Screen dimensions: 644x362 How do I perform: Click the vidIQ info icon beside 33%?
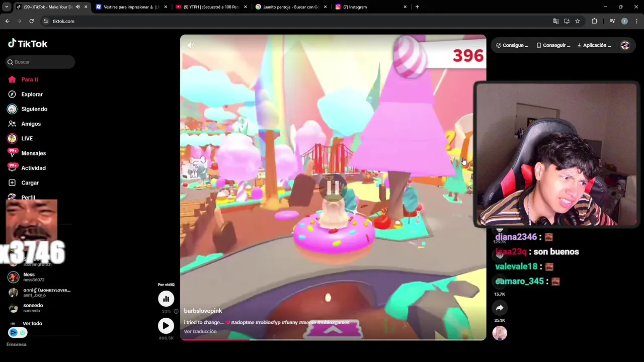click(176, 311)
